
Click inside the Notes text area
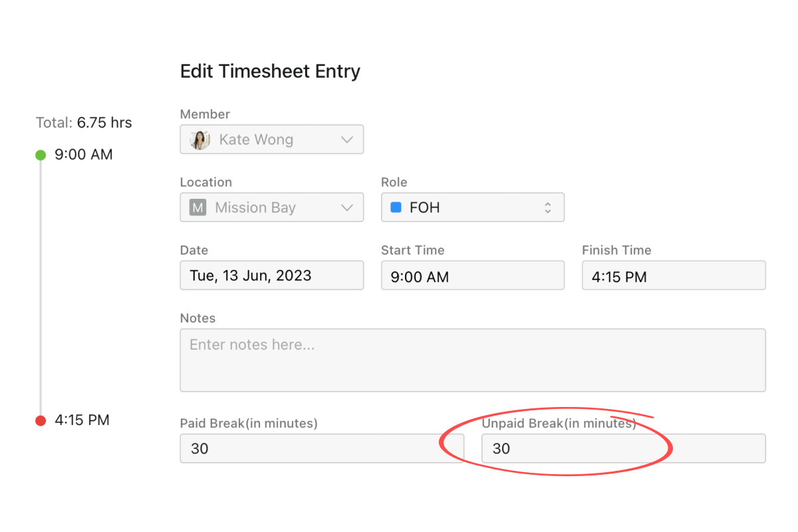(472, 359)
